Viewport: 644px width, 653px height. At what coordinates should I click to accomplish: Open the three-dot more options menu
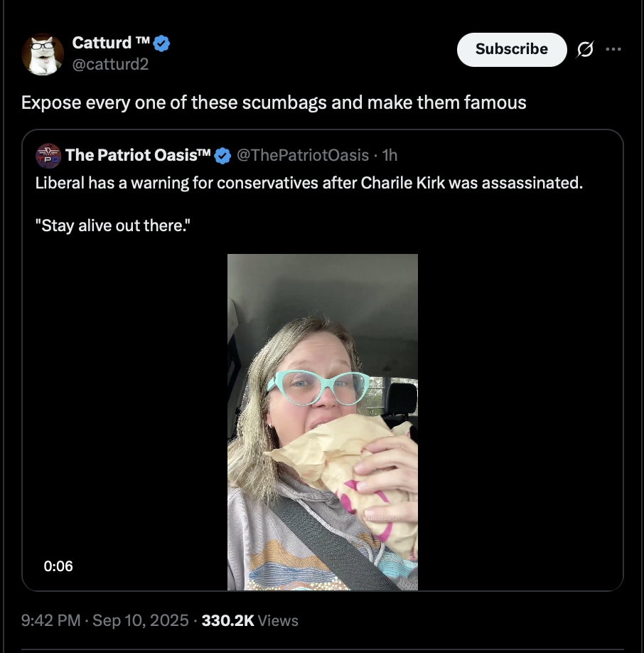coord(613,49)
